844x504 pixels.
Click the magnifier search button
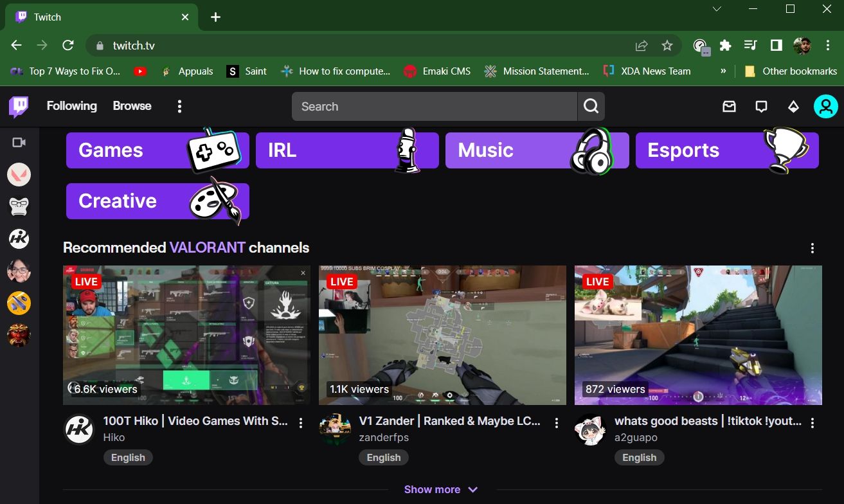click(x=591, y=107)
